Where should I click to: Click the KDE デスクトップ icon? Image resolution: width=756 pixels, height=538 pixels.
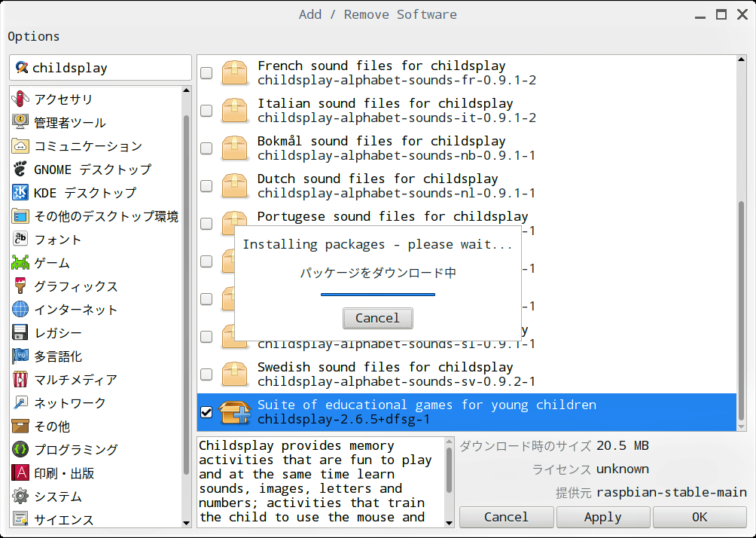pyautogui.click(x=20, y=192)
